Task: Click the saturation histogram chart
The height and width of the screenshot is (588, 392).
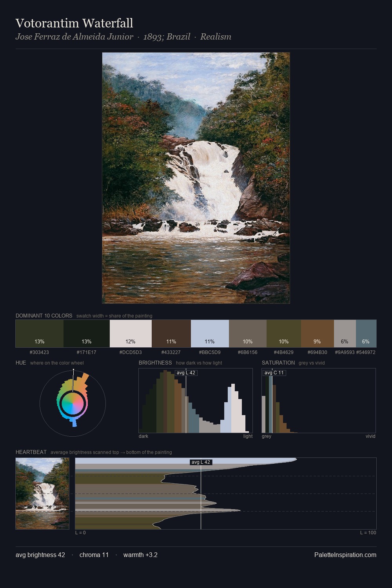Action: coord(319,401)
